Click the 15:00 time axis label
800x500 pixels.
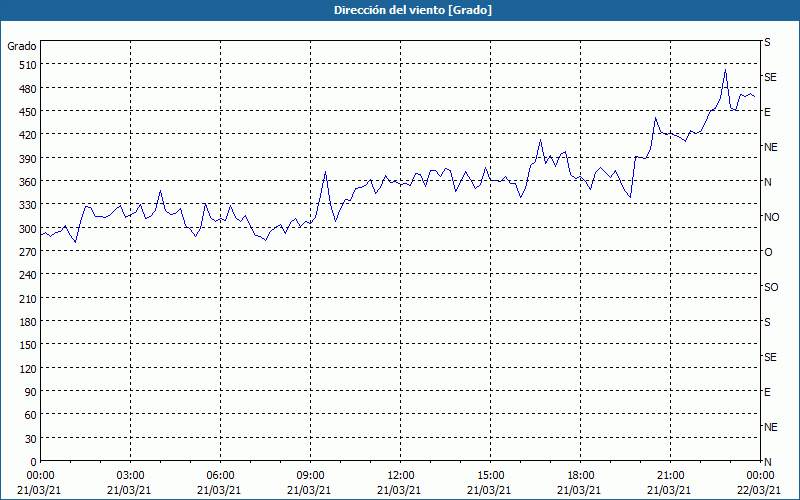click(490, 476)
